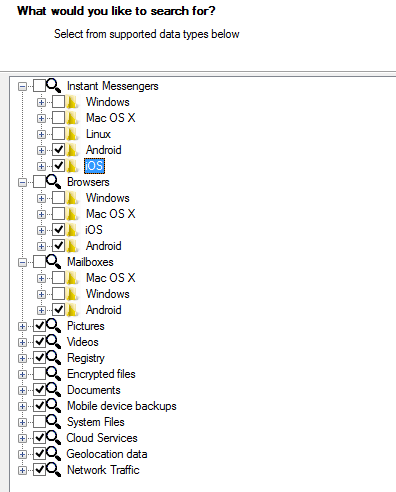Screen dimensions: 396x492
Task: Collapse the Browsers tree node
Action: 22,183
